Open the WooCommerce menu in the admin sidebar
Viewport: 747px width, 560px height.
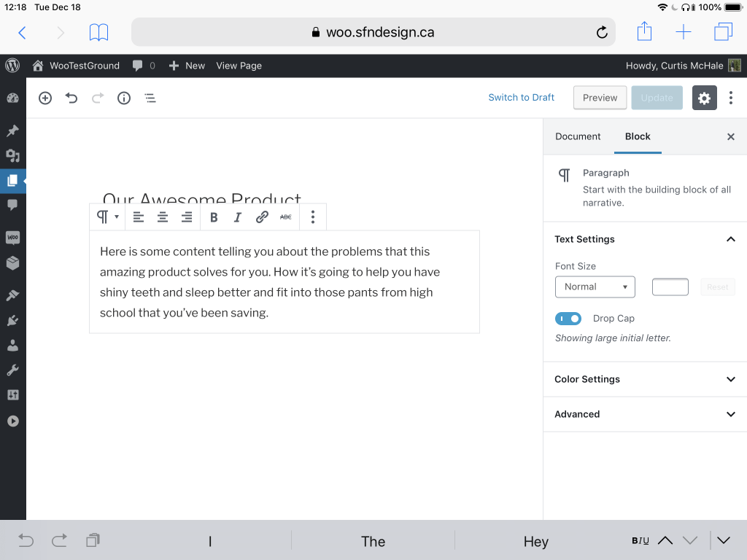pos(12,236)
